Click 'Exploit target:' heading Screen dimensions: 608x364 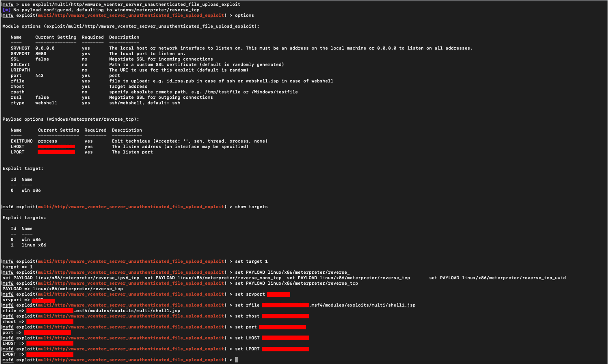pos(23,169)
